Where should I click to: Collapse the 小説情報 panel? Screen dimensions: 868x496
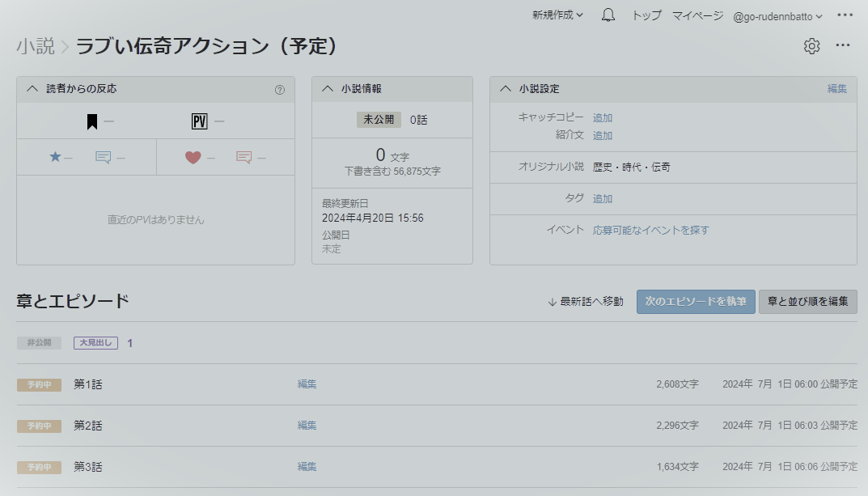[327, 89]
